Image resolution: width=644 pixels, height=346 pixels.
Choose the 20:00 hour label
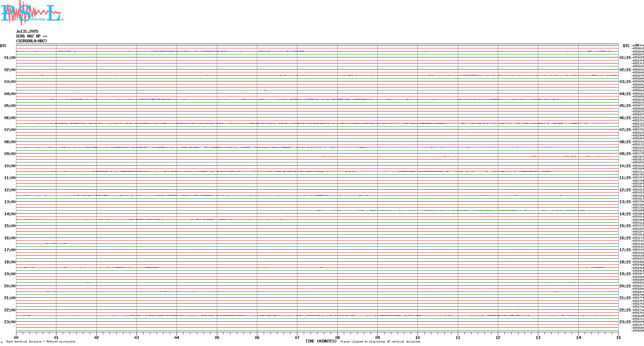point(10,286)
